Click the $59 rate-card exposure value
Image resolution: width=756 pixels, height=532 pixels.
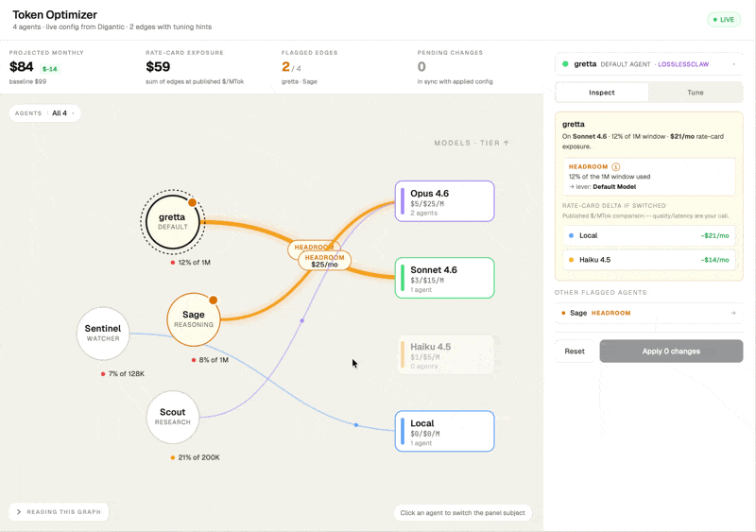click(158, 66)
